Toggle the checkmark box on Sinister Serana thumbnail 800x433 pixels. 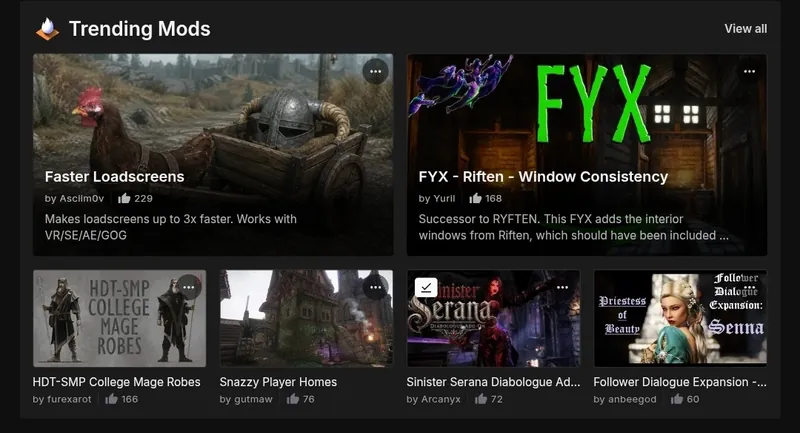coord(426,288)
